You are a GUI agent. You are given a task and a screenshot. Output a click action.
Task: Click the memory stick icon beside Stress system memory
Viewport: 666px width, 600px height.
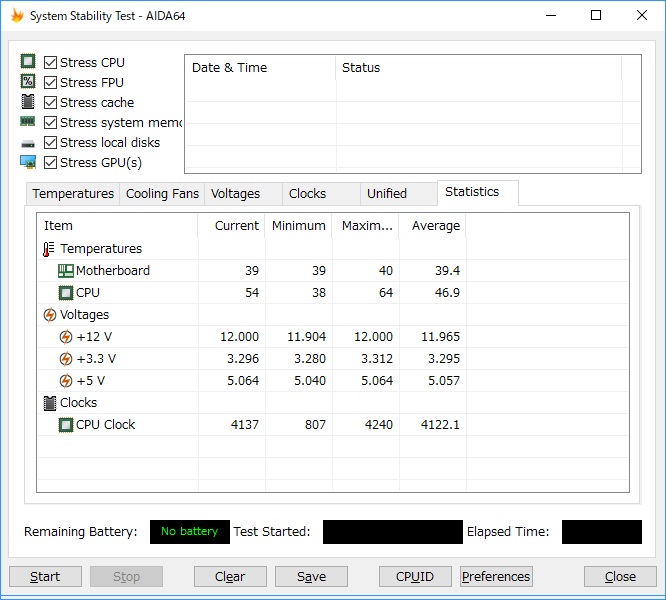pos(28,122)
